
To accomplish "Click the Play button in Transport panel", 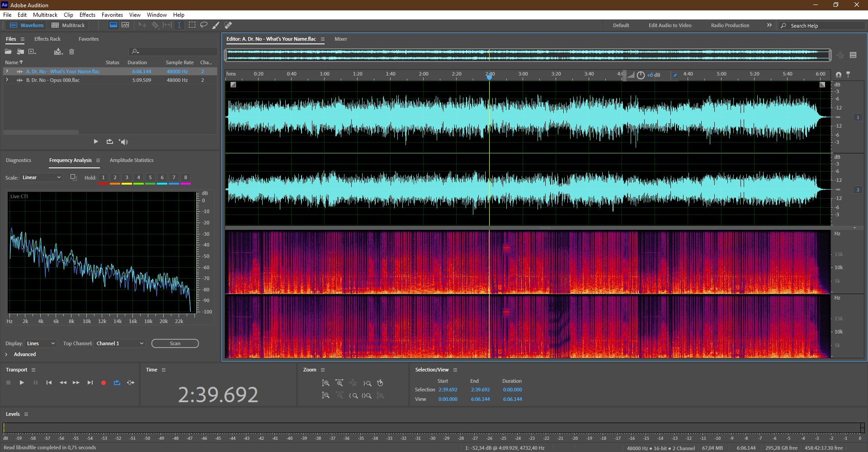I will tap(22, 383).
